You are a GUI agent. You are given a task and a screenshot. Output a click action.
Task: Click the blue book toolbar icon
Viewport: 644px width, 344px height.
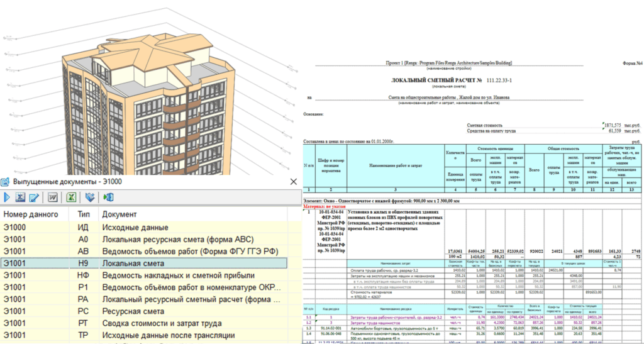click(x=91, y=197)
